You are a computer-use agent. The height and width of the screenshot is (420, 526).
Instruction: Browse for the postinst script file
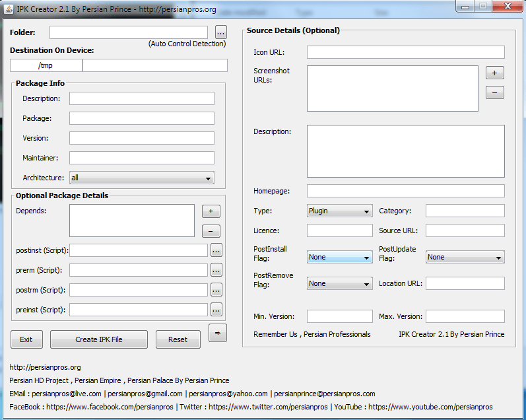[x=216, y=250]
